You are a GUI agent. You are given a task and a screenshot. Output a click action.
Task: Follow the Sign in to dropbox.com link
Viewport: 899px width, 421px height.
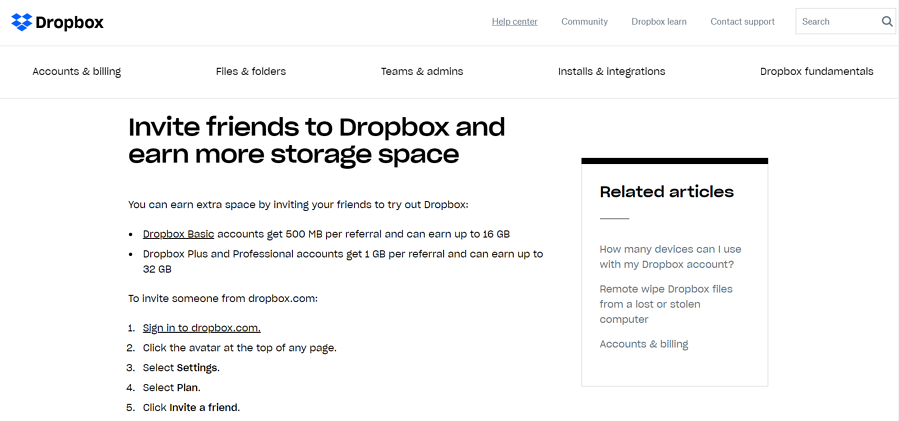point(202,328)
